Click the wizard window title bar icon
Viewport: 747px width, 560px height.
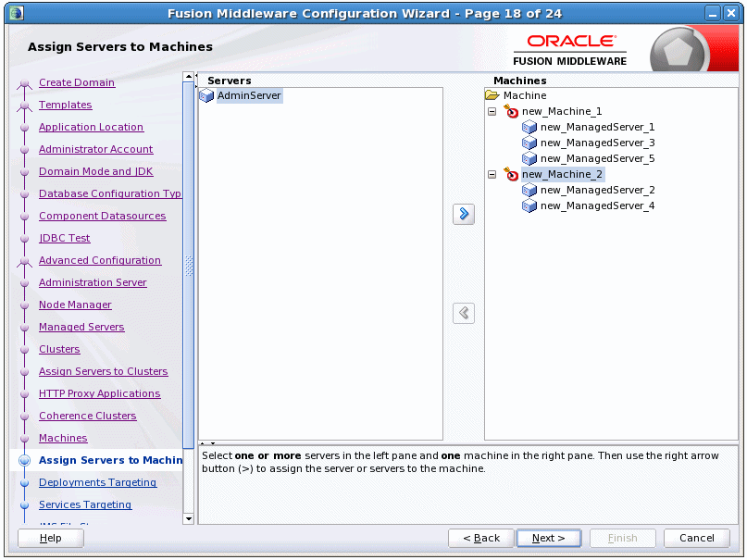point(16,13)
